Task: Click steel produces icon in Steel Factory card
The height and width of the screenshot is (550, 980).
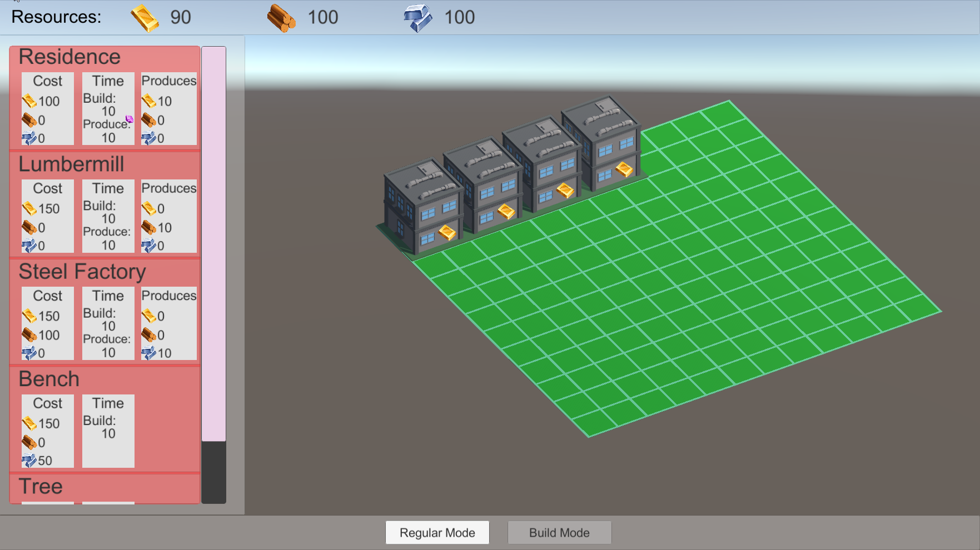Action: [149, 353]
